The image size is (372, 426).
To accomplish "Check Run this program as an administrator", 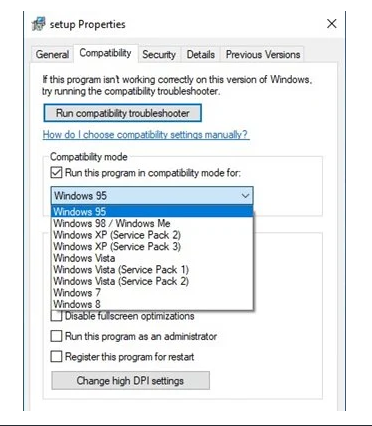I will click(56, 336).
